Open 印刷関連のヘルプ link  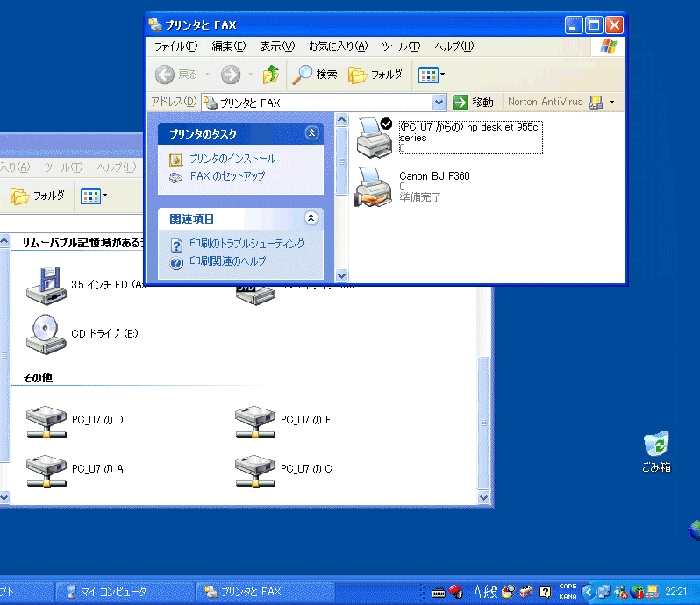228,261
